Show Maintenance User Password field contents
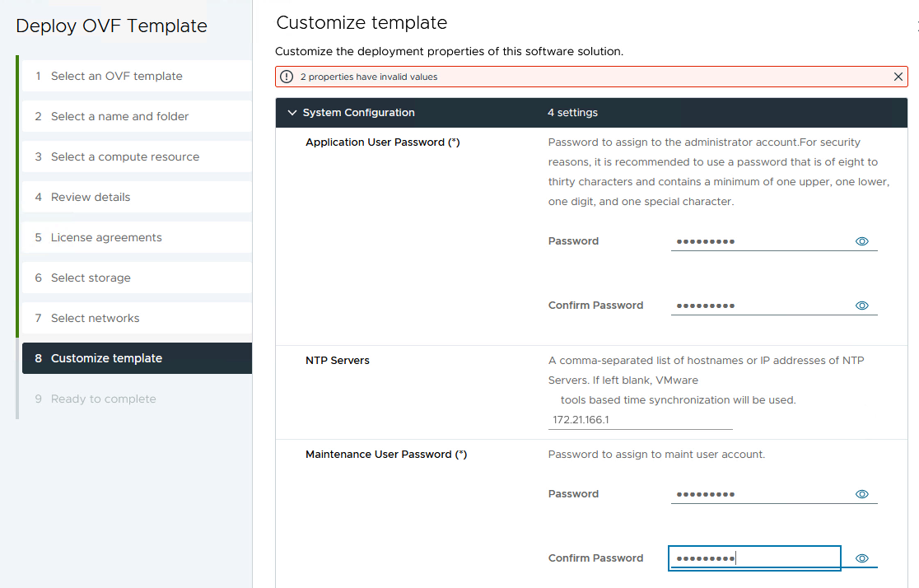Screen dimensions: 919x588 pos(862,494)
